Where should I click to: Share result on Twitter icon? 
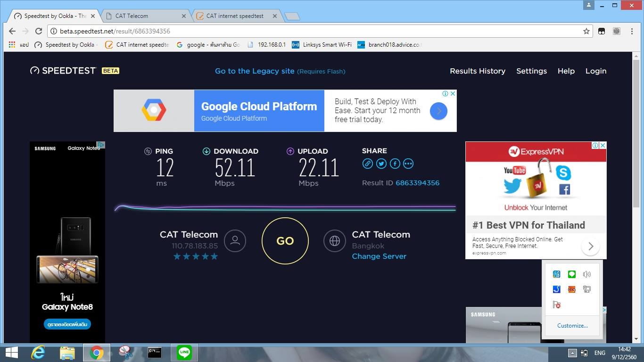coord(381,164)
